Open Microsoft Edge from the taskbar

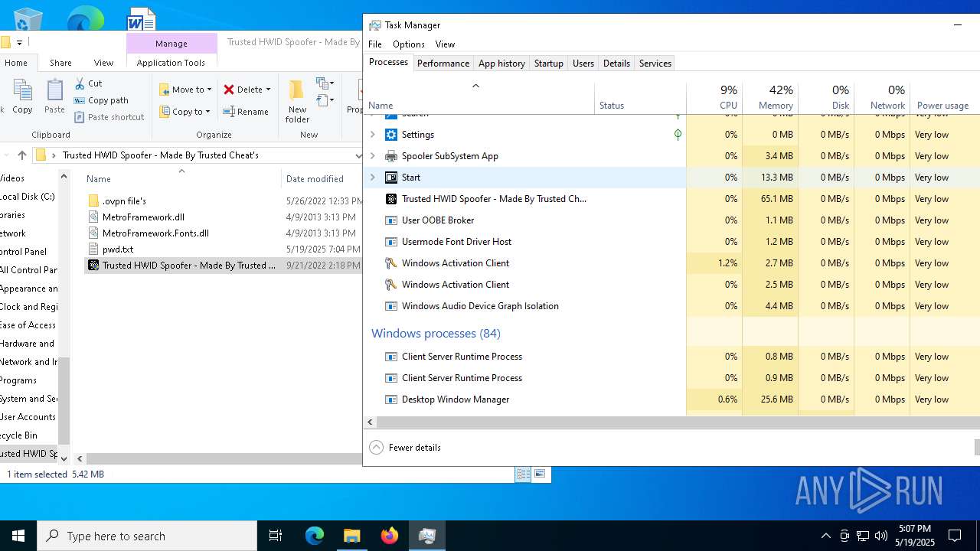pyautogui.click(x=315, y=536)
